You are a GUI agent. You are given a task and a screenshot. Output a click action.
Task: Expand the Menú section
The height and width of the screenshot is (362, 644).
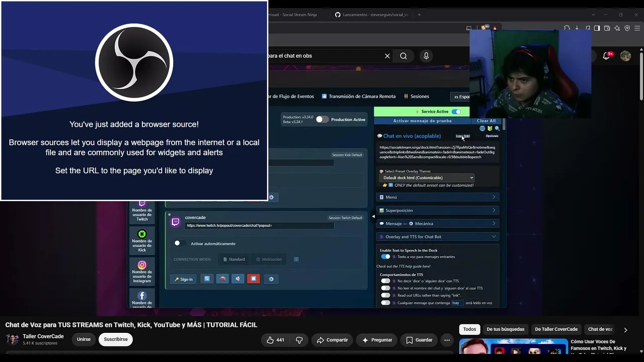point(437,197)
